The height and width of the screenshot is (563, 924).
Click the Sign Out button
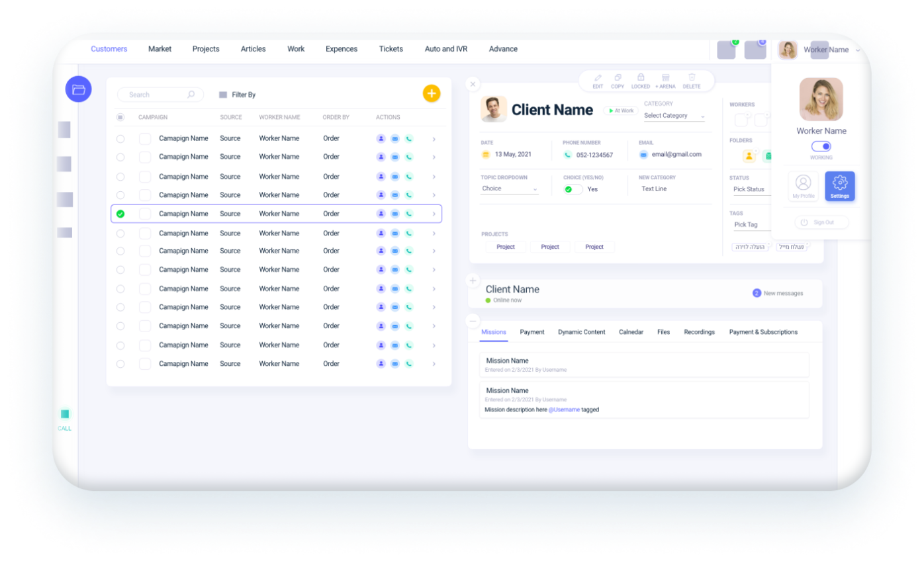821,222
